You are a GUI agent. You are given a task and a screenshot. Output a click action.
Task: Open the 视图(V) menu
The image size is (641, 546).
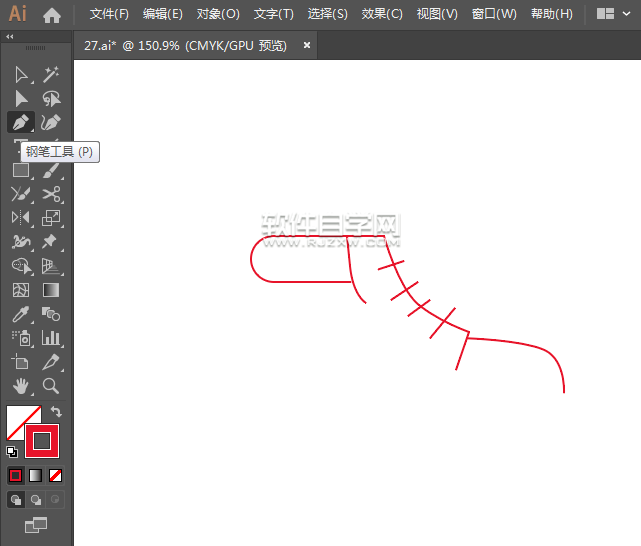[x=437, y=14]
